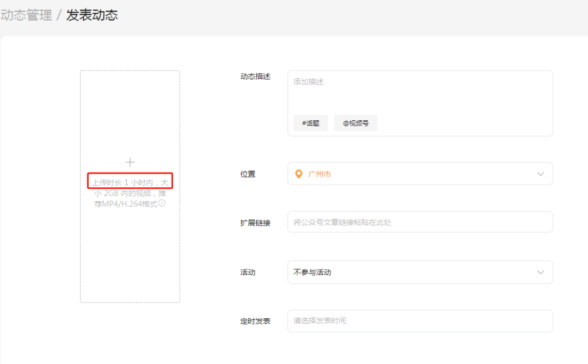Screen dimensions: 588x364
Task: Select the 广州市 location text
Action: 320,174
